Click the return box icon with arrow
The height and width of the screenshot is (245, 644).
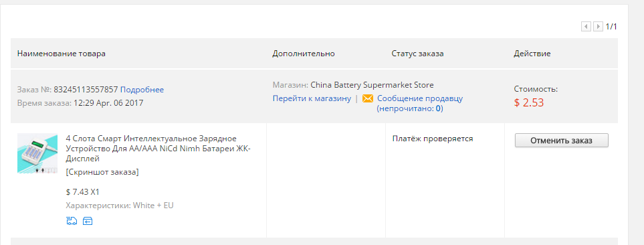[88, 221]
